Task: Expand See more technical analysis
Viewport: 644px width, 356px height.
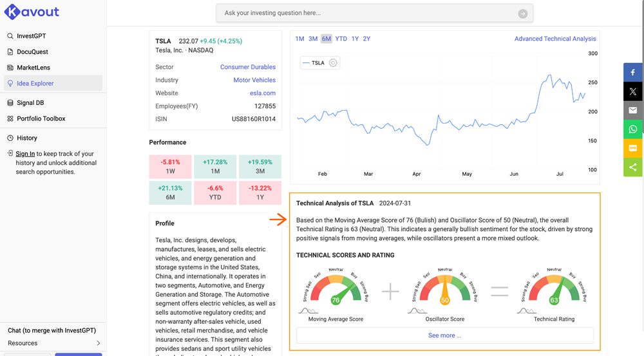Action: coord(444,335)
